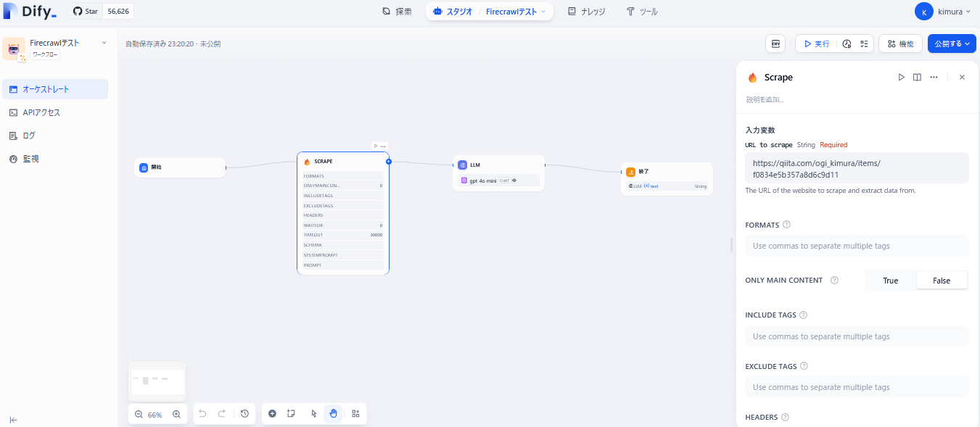This screenshot has width=980, height=427.
Task: Open the 機能 features button
Action: (x=901, y=43)
